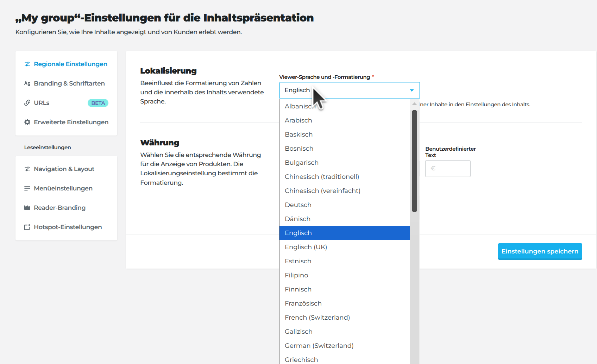Click the scroll-up arrow of the language list
Screen dimensions: 597x364
point(414,104)
